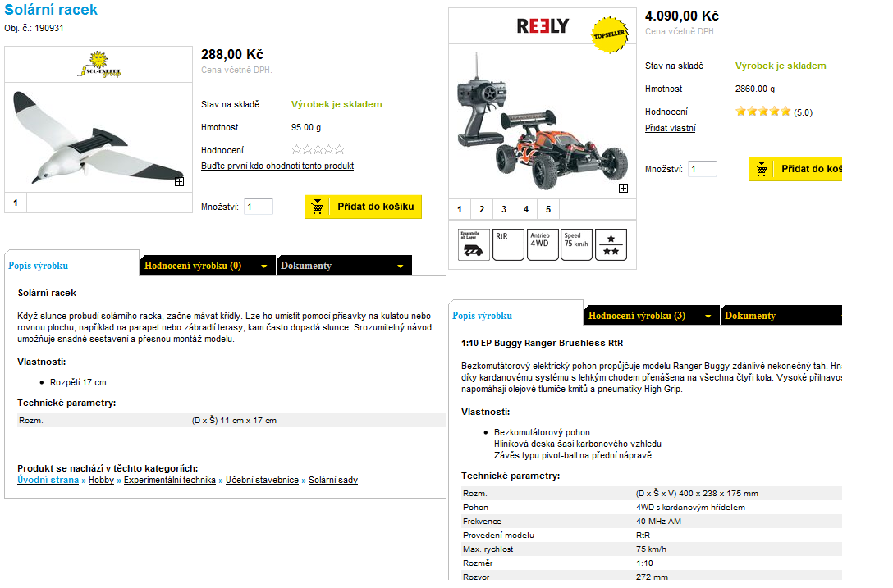Click the enlarge icon on buggy image
This screenshot has height=588, width=893.
[623, 189]
